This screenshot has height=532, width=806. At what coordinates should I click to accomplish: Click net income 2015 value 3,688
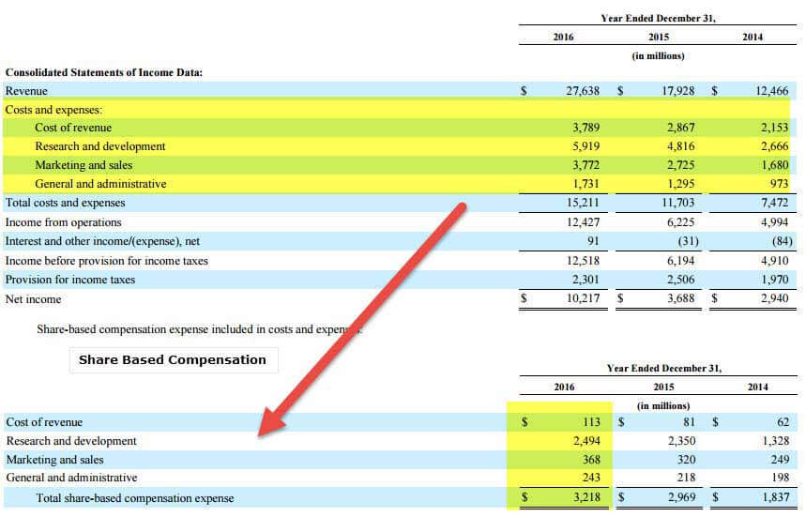click(x=680, y=298)
